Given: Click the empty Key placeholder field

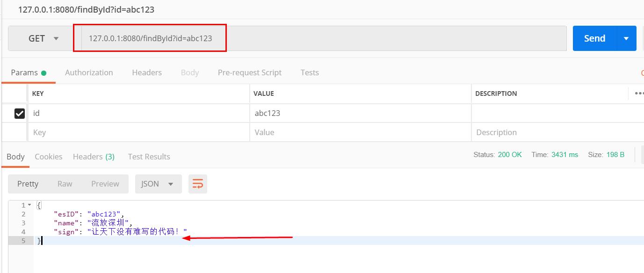Looking at the screenshot, I should (138, 132).
